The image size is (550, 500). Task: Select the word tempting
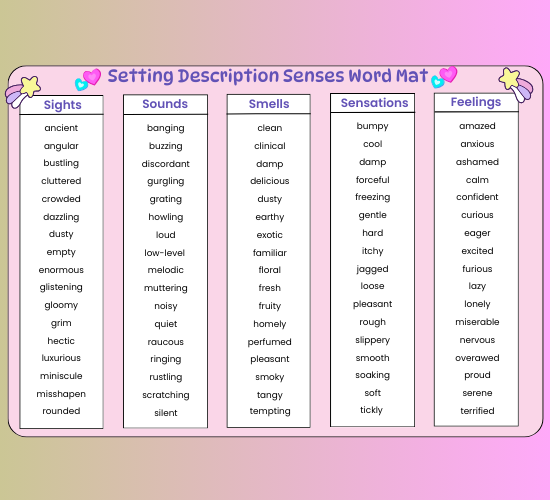click(x=270, y=411)
